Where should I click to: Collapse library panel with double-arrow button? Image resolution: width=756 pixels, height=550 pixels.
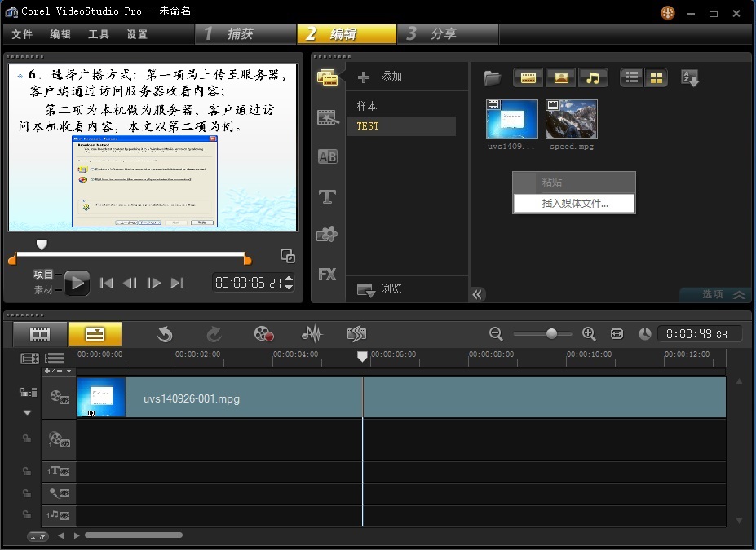479,294
